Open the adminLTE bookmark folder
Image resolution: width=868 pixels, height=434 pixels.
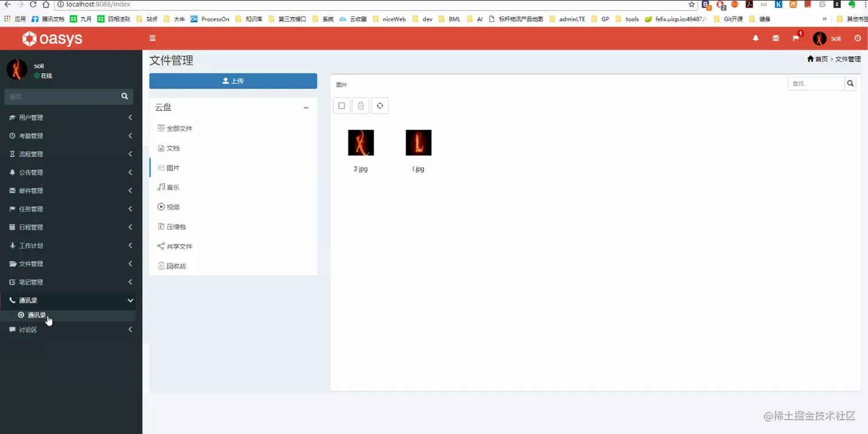pyautogui.click(x=568, y=19)
